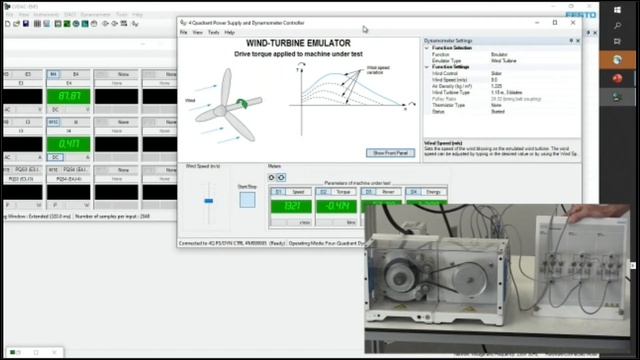Open the green Oscilloscope icon in LVDAC-EMS toolbar
This screenshot has height=360, width=640.
coord(67,24)
